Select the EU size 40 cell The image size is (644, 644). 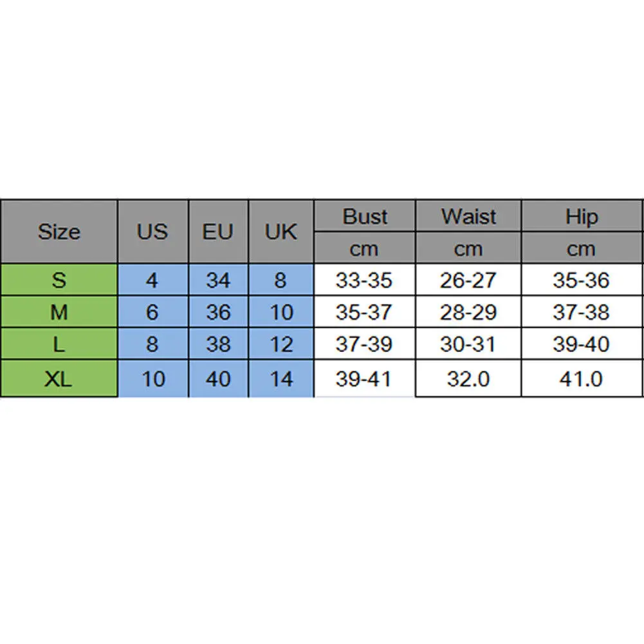point(217,379)
